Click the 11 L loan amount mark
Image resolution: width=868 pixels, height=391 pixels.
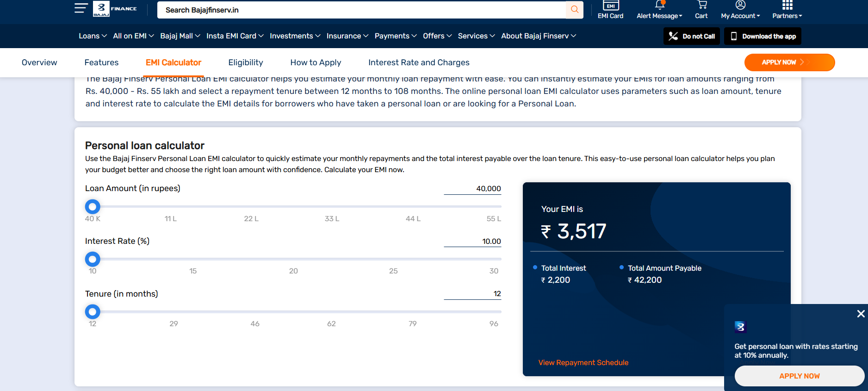pos(171,219)
